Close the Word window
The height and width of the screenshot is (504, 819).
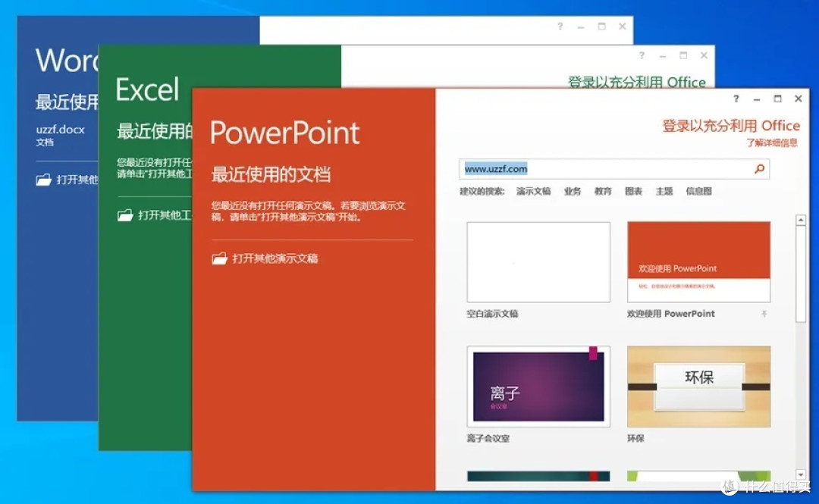(622, 26)
